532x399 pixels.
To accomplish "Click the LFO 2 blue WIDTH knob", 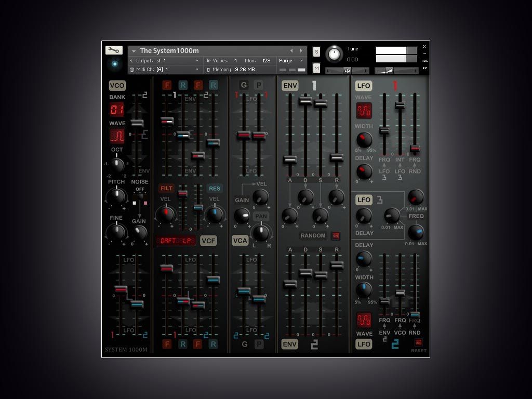I will tap(364, 290).
